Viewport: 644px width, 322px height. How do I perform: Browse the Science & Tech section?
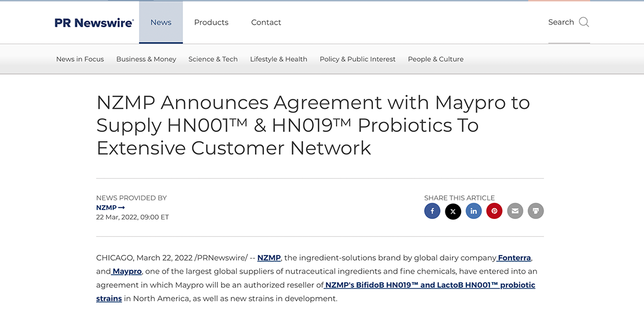tap(213, 59)
